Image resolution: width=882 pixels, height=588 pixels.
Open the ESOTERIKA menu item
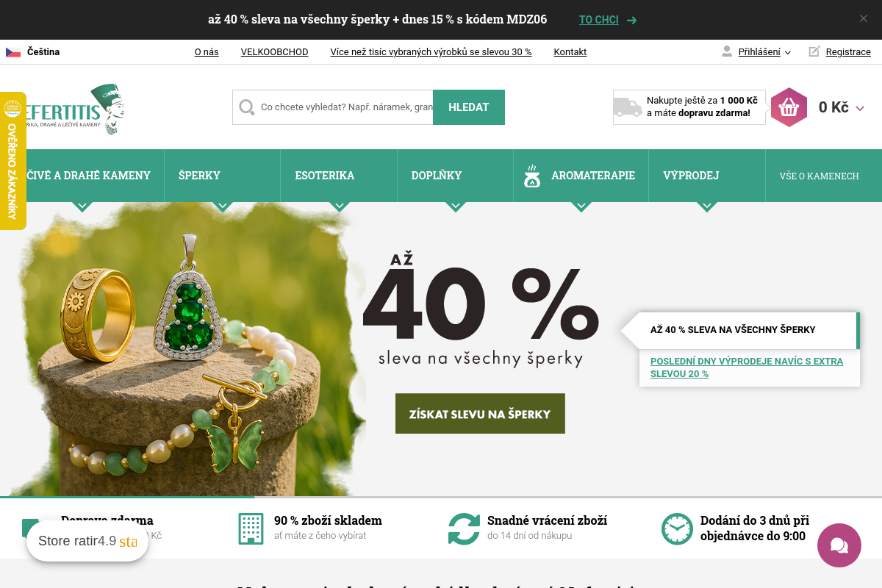325,176
